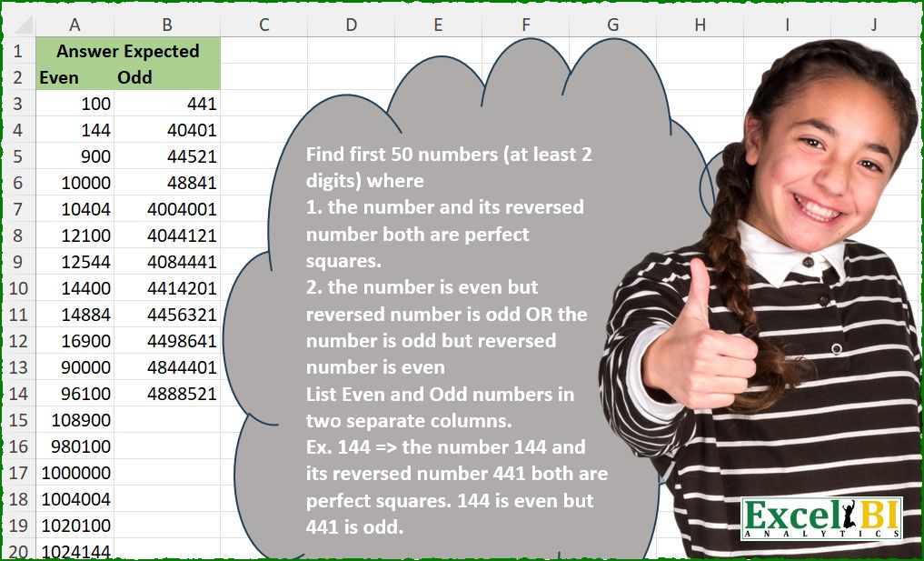Select cell containing 441

(x=167, y=104)
